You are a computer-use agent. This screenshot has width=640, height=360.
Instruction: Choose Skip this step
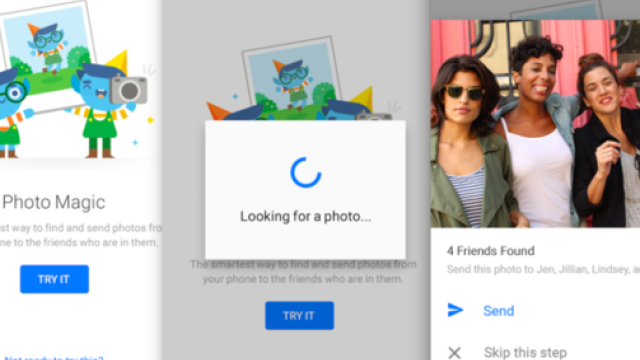525,352
